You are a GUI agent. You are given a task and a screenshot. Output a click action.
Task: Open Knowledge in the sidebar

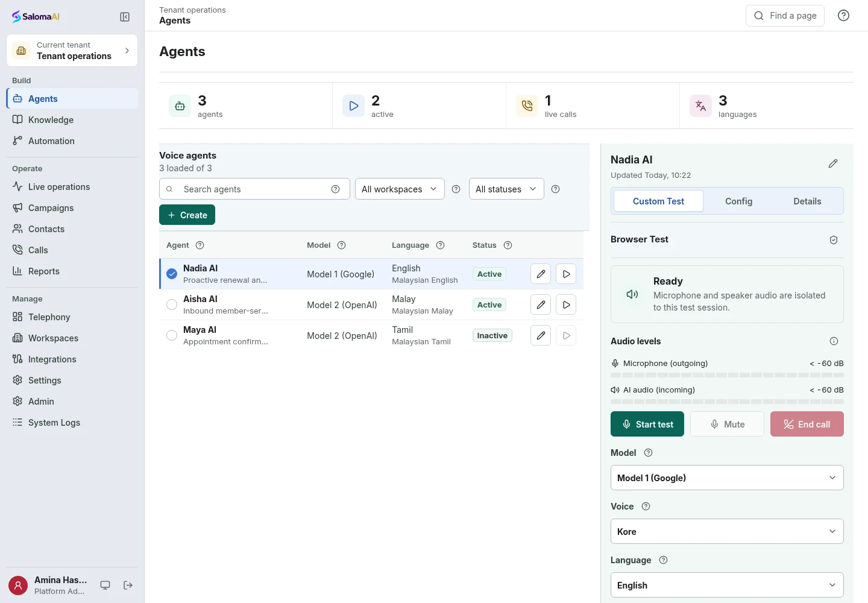point(72,119)
